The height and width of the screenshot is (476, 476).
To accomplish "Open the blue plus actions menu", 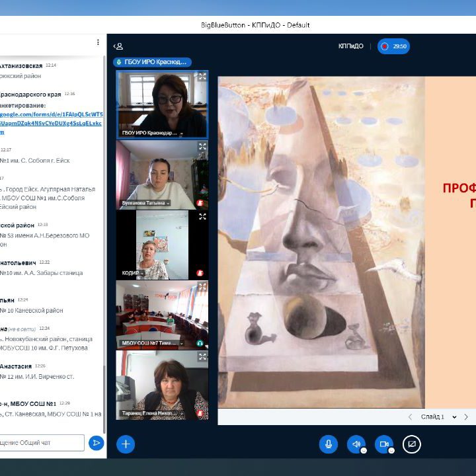I will (126, 444).
